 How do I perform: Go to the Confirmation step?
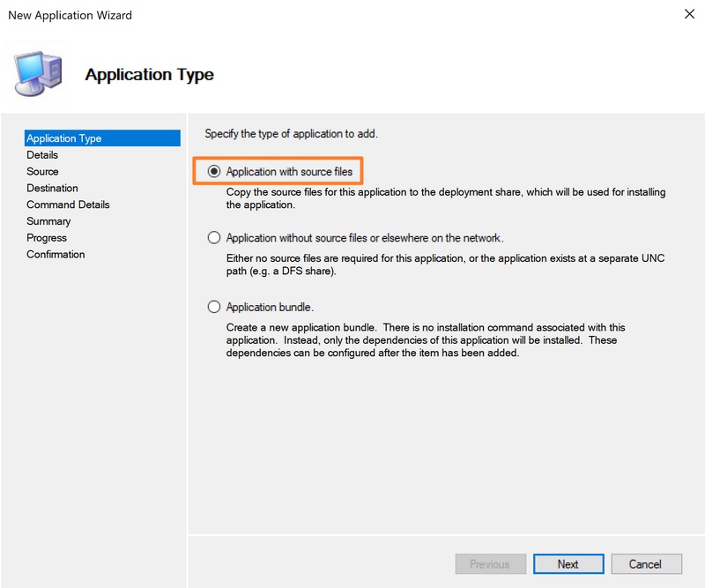(x=56, y=255)
